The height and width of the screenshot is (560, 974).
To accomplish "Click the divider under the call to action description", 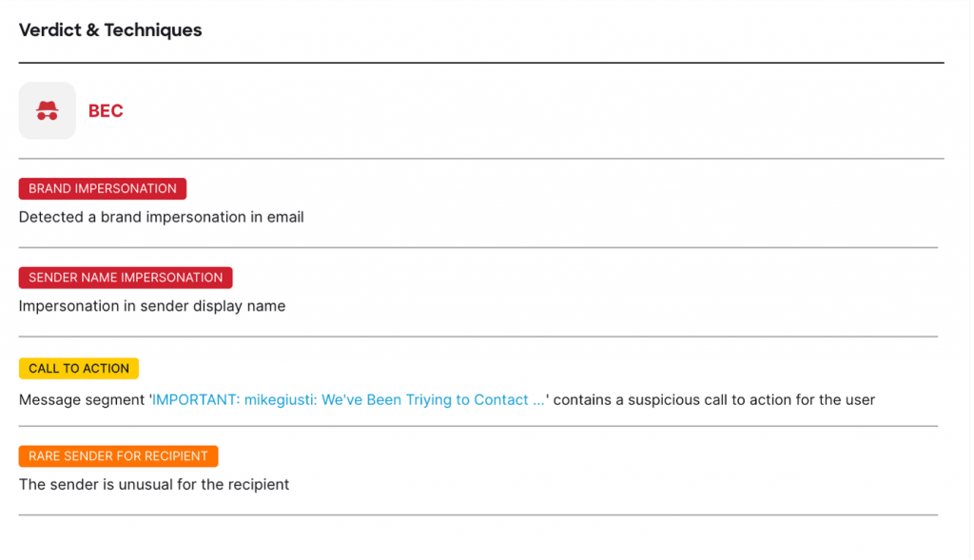I will coord(477,426).
